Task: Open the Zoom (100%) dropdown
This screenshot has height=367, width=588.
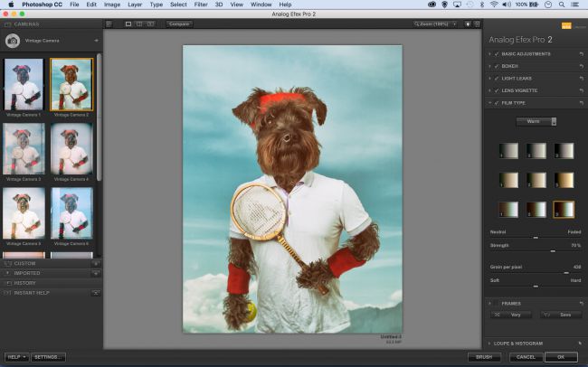Action: [435, 24]
